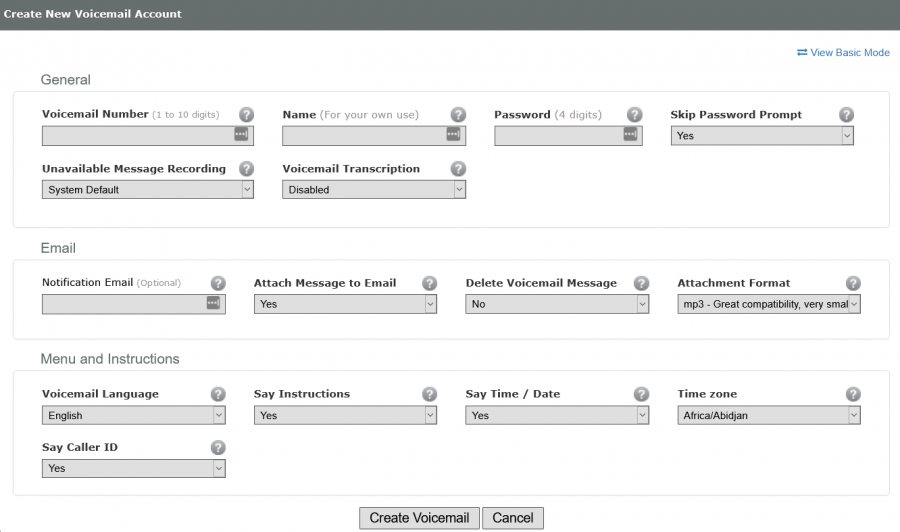
Task: Focus the Name input field
Action: (x=374, y=136)
